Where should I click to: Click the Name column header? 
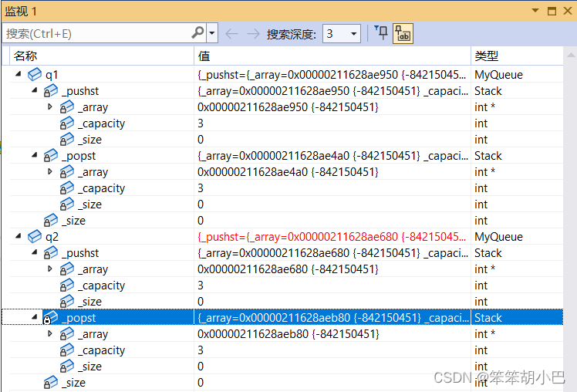point(102,56)
